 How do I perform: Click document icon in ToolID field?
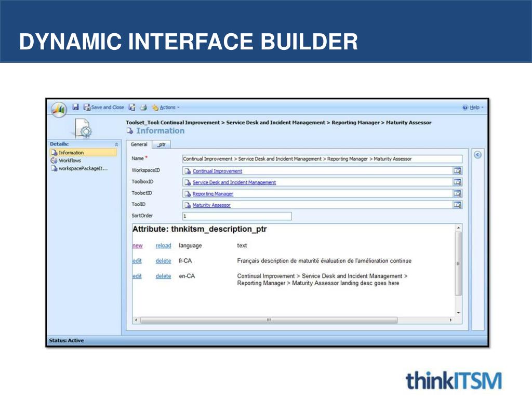click(188, 205)
